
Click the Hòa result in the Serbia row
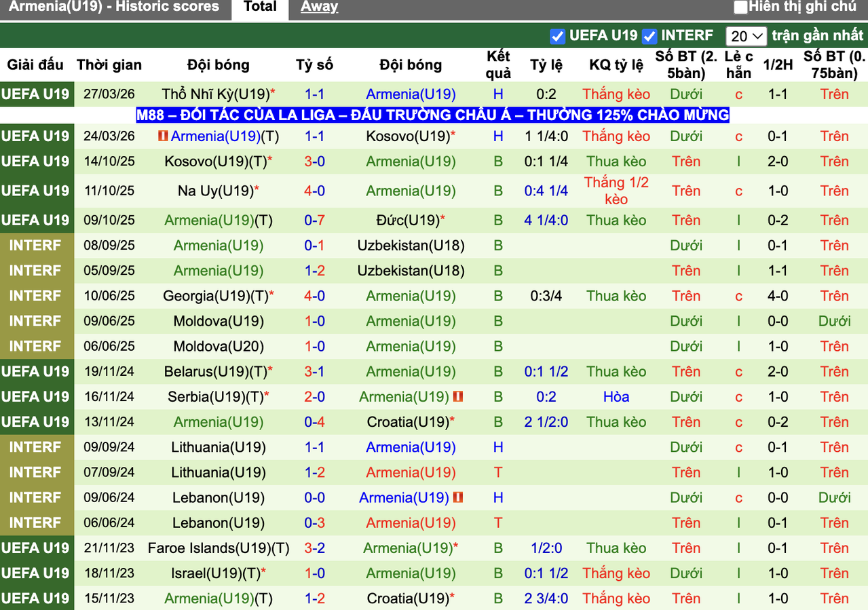pyautogui.click(x=616, y=397)
